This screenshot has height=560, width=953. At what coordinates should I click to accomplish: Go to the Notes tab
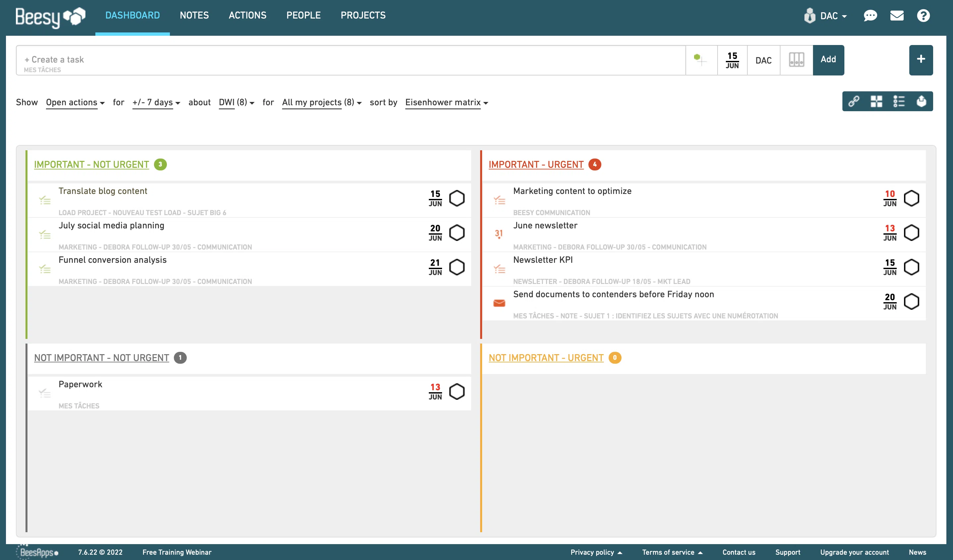coord(194,16)
